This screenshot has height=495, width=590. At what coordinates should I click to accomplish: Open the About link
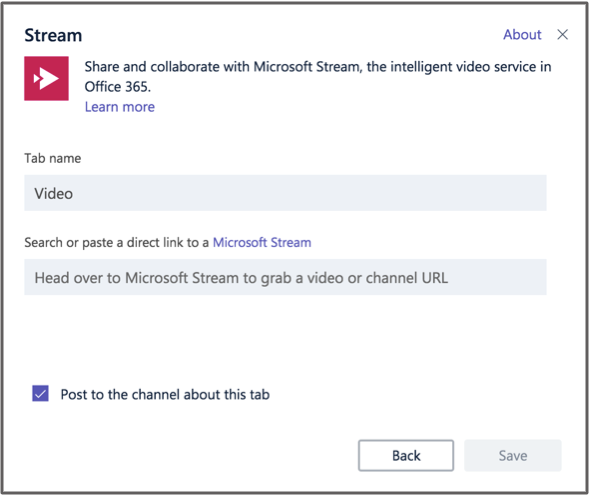tap(522, 35)
